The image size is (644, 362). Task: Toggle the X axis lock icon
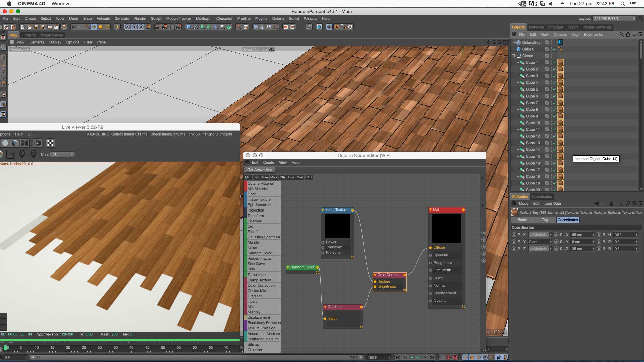[127, 27]
